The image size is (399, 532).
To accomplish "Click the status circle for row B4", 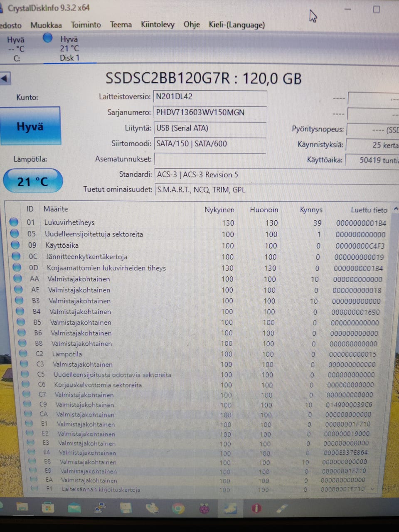I will click(x=20, y=311).
